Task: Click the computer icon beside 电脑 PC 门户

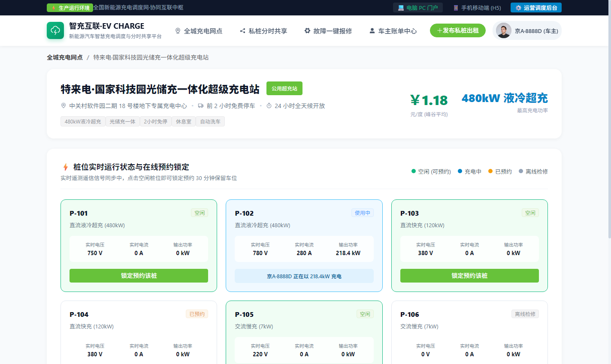Action: coord(401,8)
